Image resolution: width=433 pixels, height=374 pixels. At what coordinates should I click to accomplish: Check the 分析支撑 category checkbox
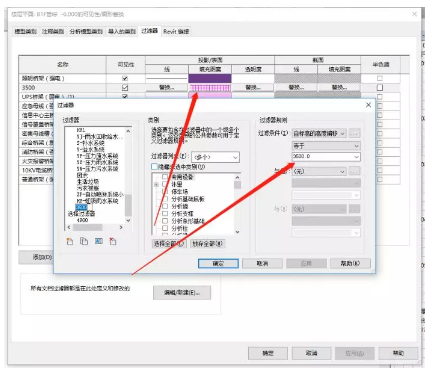click(x=165, y=214)
